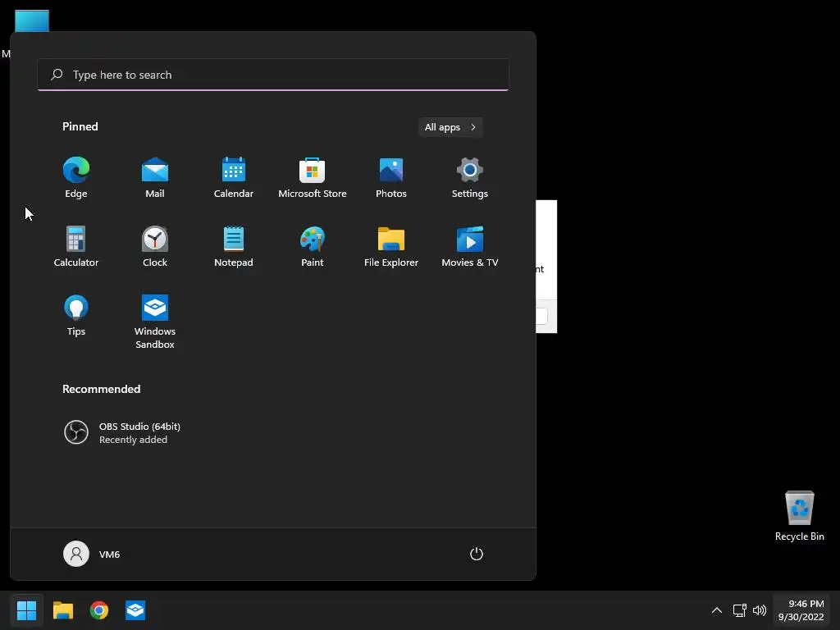Open network status in system tray
Viewport: 840px width, 630px height.
[740, 610]
